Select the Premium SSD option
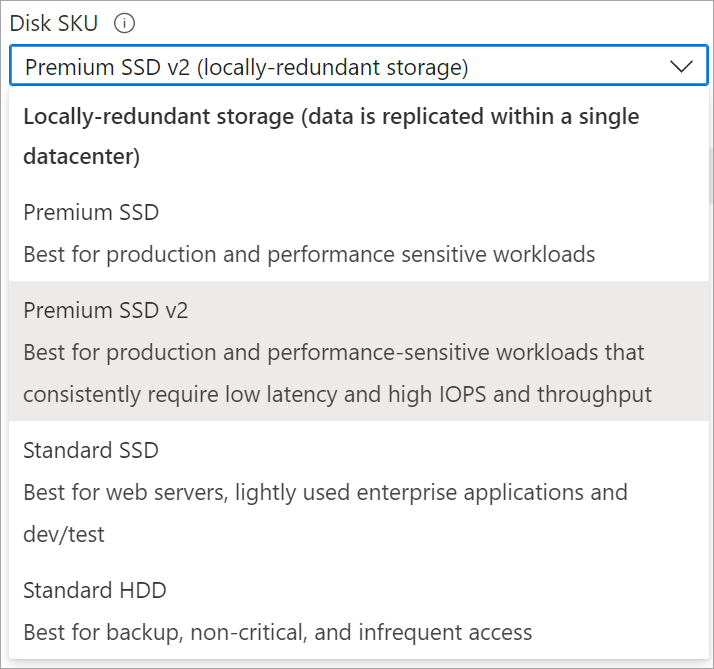 click(x=91, y=212)
